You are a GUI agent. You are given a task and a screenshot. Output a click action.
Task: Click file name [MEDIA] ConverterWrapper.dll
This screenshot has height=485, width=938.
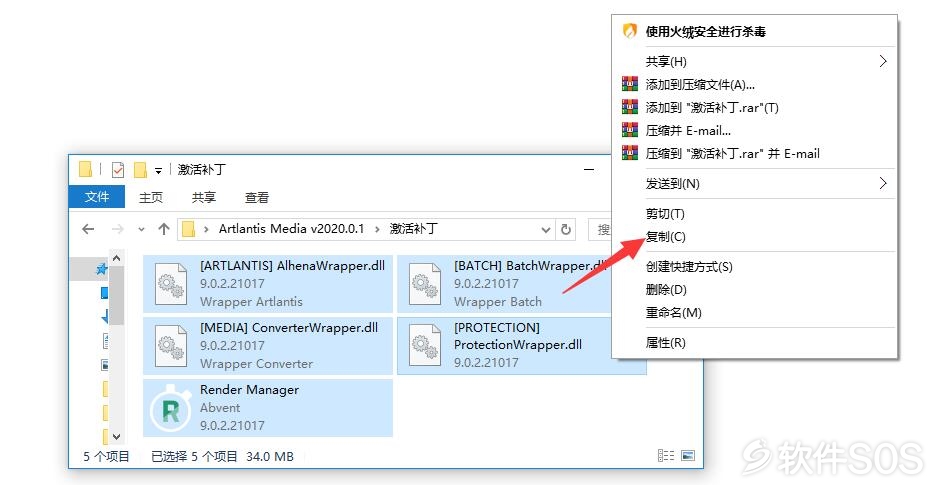coord(289,328)
